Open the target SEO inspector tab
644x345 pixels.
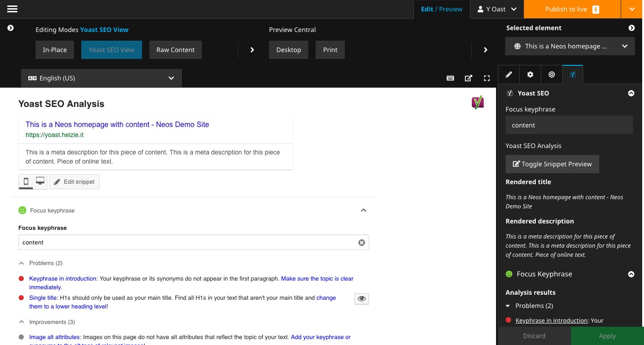point(552,74)
